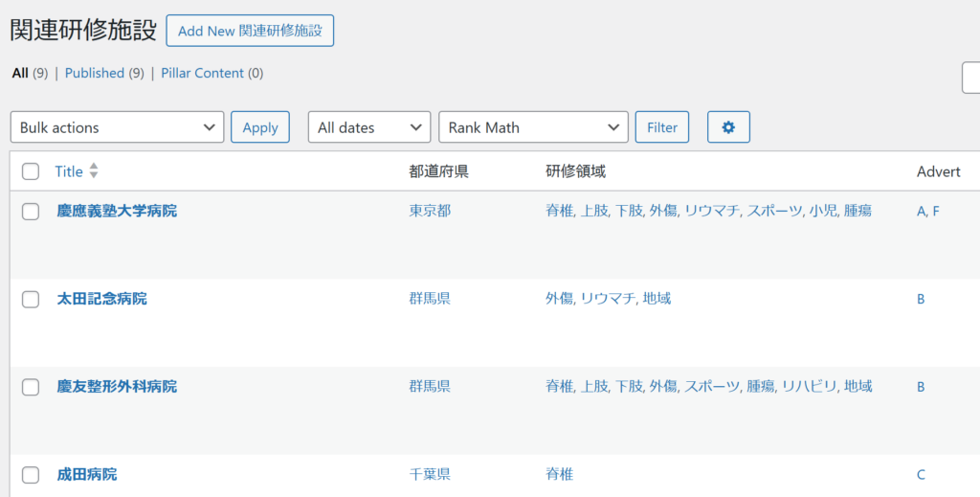Viewport: 980px width, 497px height.
Task: Open the Bulk actions dropdown
Action: coord(117,127)
